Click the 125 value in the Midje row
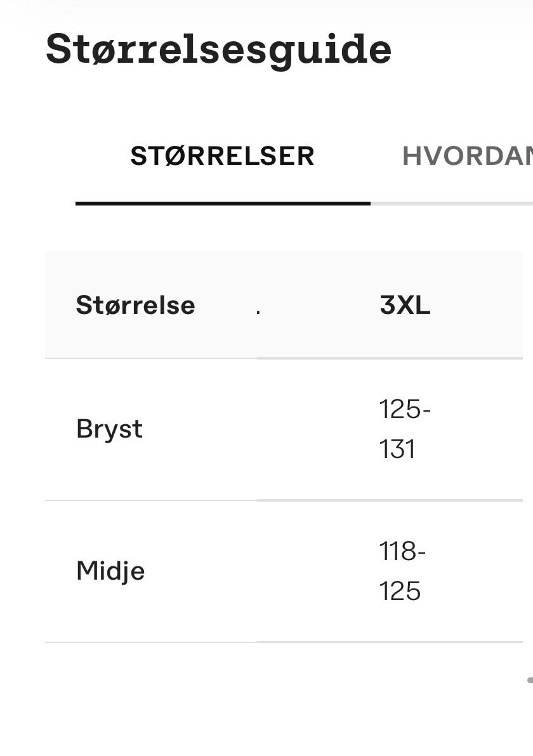 [400, 591]
